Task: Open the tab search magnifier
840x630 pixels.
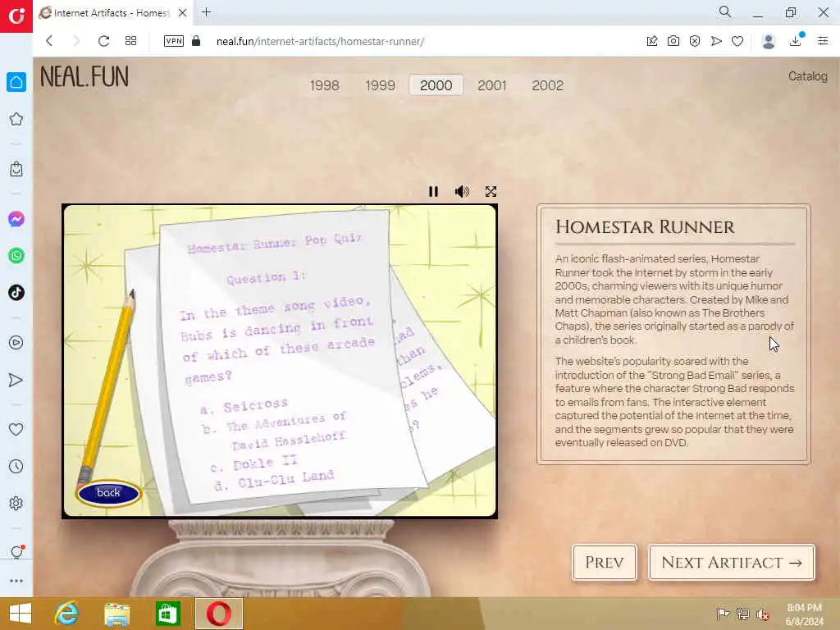Action: coord(725,11)
